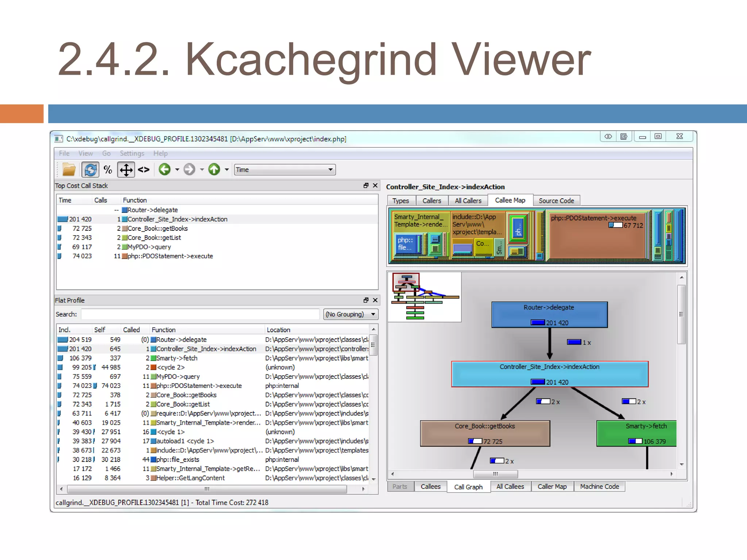The height and width of the screenshot is (560, 747).
Task: Select autoload1 <cycle 1> row
Action: pyautogui.click(x=213, y=441)
